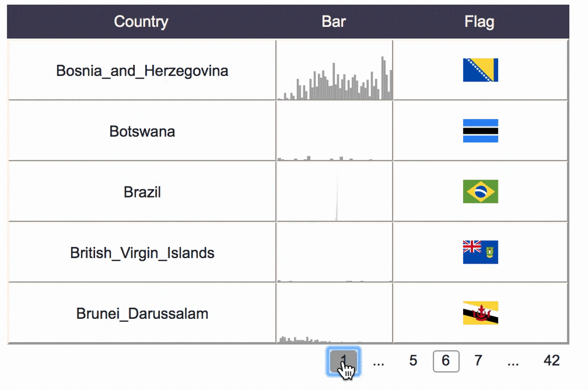Click the second ellipsis in pagination
Viewport: 588px width, 390px height.
pyautogui.click(x=513, y=361)
